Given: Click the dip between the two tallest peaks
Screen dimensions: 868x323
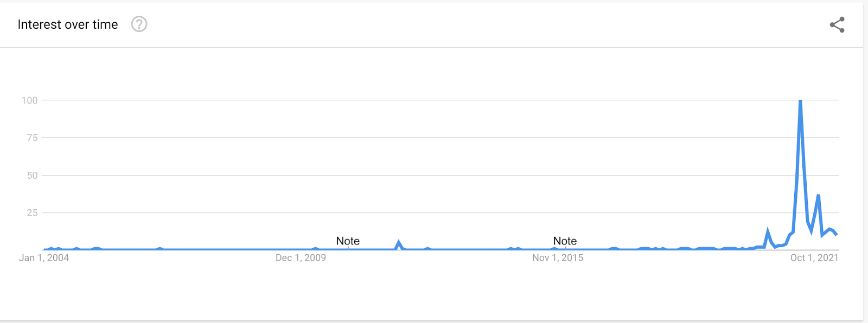Looking at the screenshot, I should click(x=812, y=230).
